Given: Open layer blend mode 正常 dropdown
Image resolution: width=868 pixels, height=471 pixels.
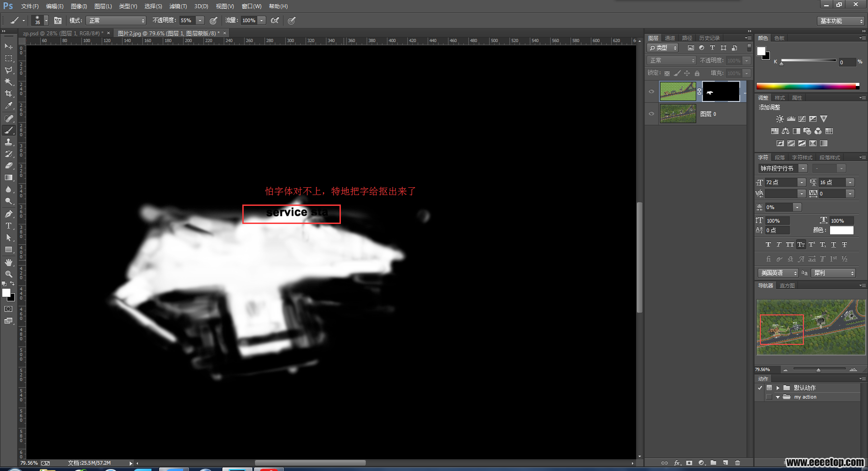Looking at the screenshot, I should (672, 60).
